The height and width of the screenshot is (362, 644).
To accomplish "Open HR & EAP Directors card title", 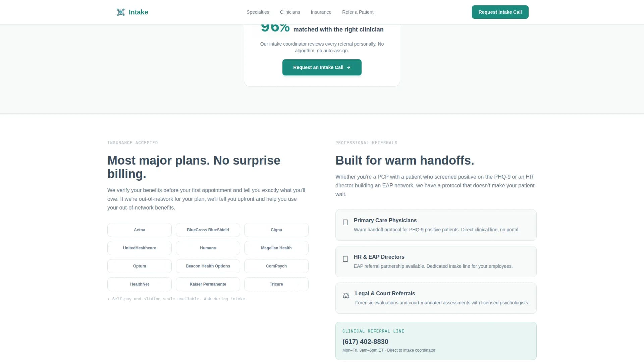I will click(379, 257).
